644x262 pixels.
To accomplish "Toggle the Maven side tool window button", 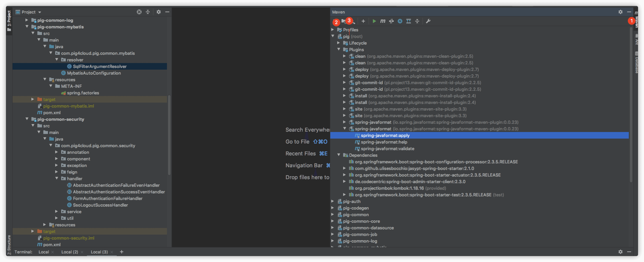I will tap(637, 20).
